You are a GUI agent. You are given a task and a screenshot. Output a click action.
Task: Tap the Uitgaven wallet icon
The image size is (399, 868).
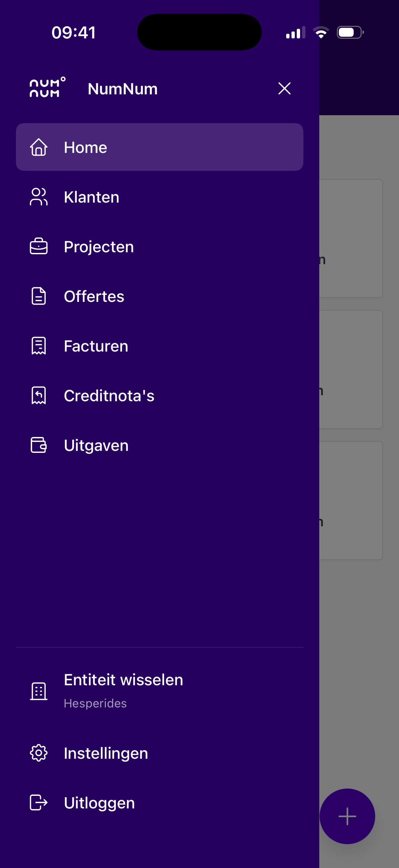point(39,445)
